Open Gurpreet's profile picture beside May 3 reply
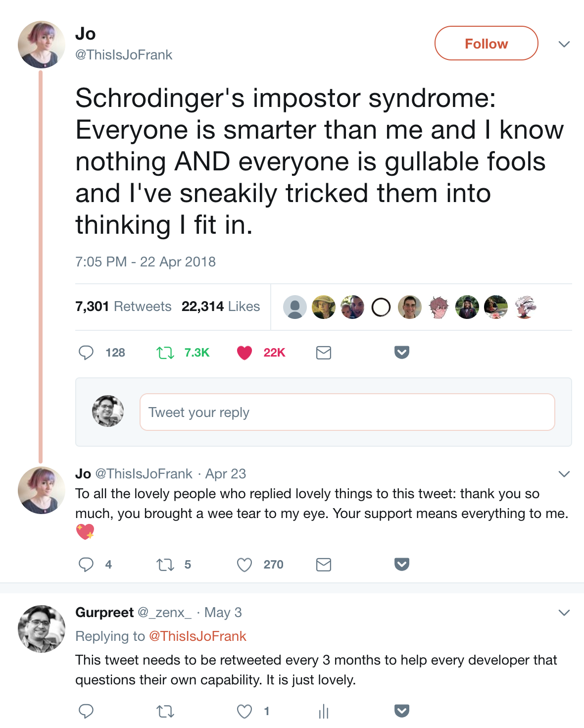 [42, 629]
